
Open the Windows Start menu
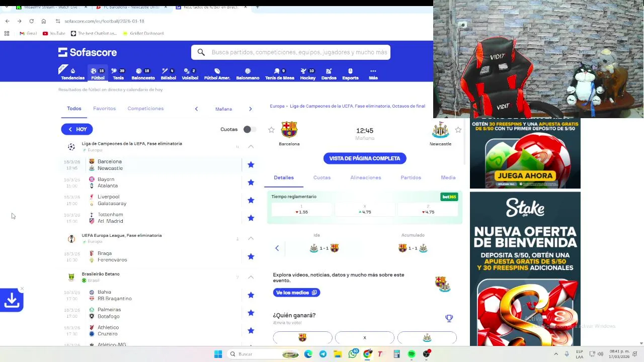pos(218,354)
